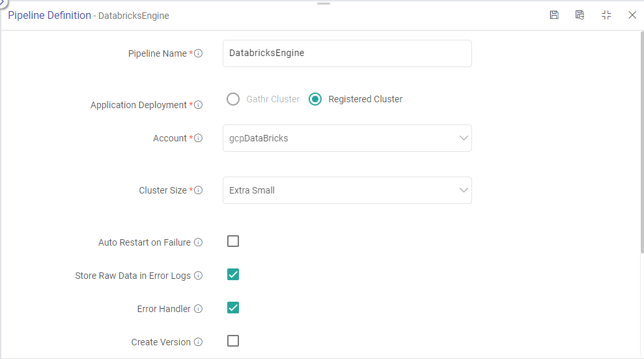Collapse the Pipeline Definition panel view
Viewport: 644px width, 359px height.
(x=606, y=15)
